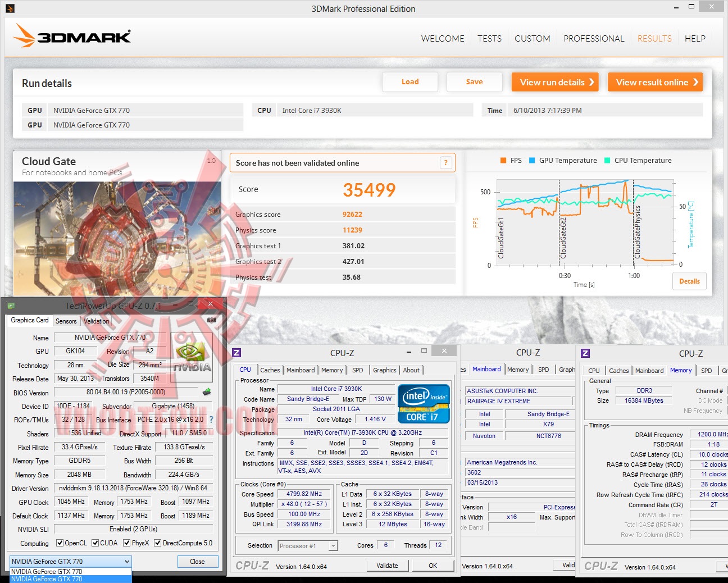Open the Processor #1 selection dropdown
728x583 pixels.
click(308, 546)
